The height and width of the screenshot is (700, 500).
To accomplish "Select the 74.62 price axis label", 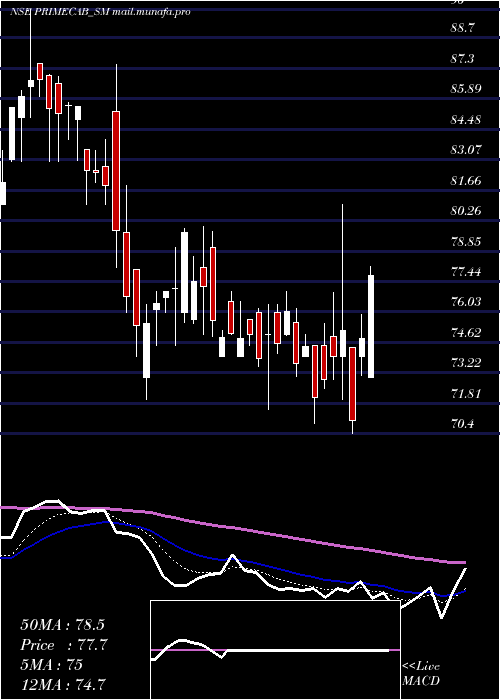I will click(466, 333).
